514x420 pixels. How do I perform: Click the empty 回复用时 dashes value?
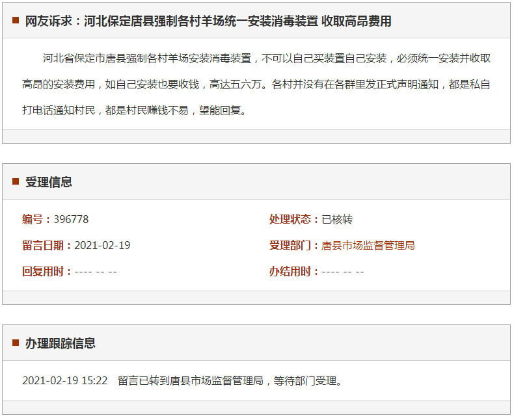(x=96, y=271)
